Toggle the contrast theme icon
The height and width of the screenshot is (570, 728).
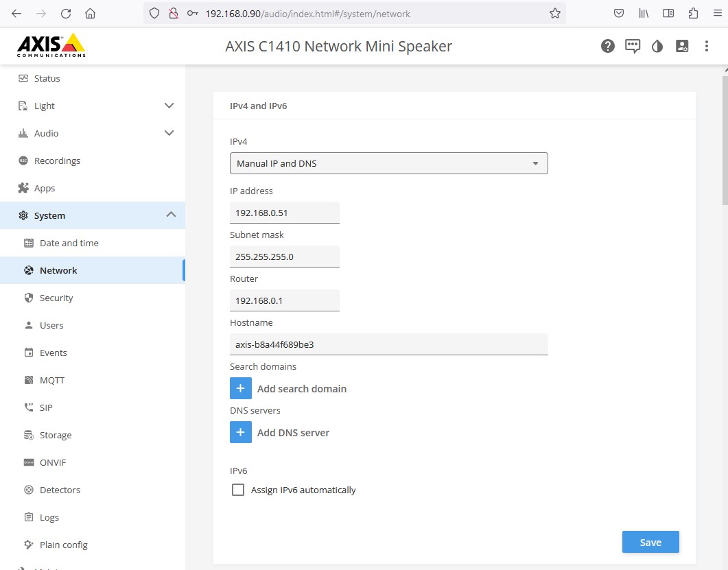pos(657,47)
